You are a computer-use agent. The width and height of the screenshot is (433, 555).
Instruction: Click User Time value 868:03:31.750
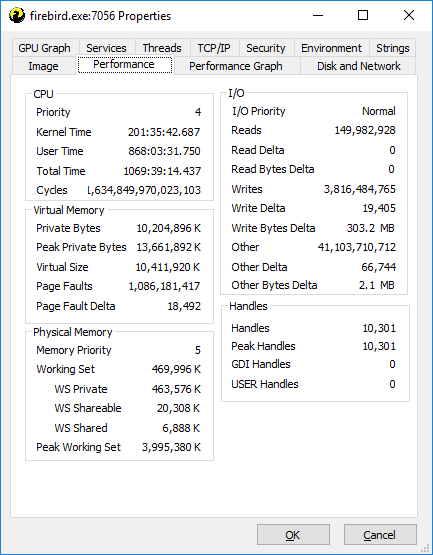[x=164, y=151]
